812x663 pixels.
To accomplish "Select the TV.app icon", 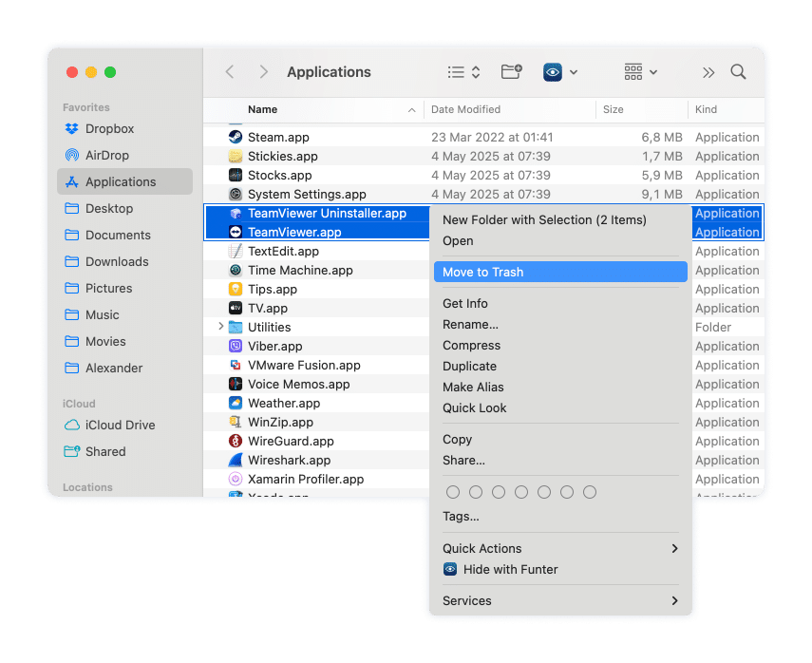I will coord(236,308).
